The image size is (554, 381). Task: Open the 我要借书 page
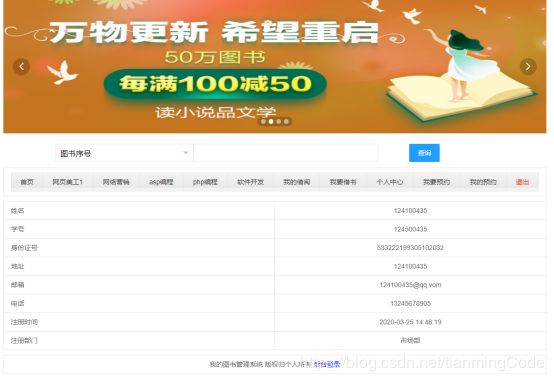(x=343, y=182)
